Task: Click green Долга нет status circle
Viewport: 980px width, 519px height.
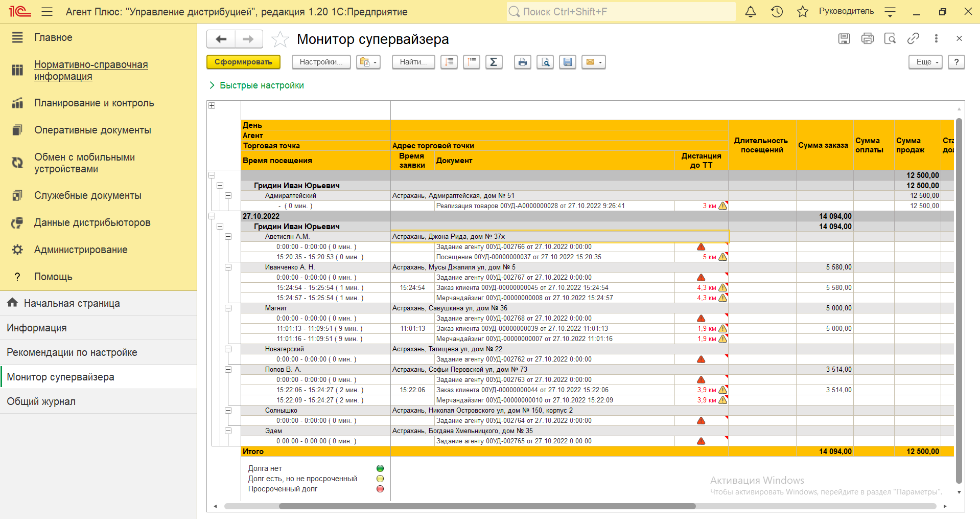Action: pos(380,468)
